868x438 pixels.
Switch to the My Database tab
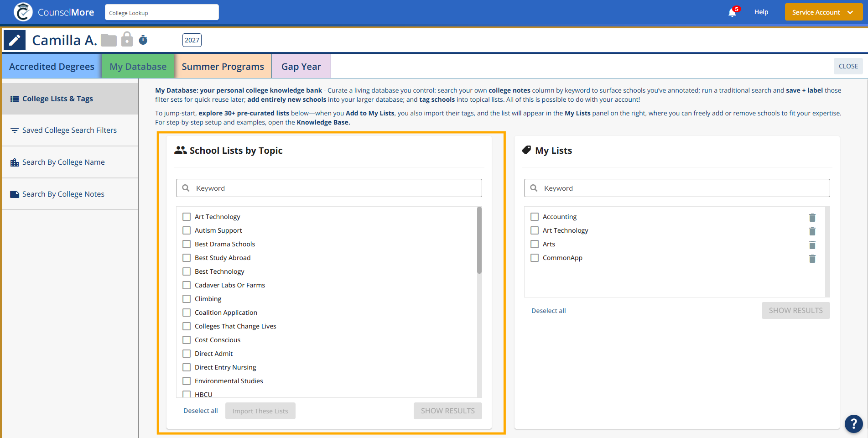point(138,66)
